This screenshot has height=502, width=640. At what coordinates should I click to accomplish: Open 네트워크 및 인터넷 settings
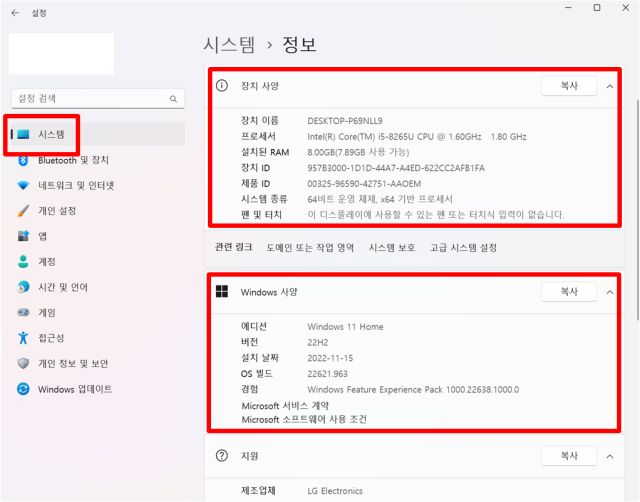(x=98, y=186)
